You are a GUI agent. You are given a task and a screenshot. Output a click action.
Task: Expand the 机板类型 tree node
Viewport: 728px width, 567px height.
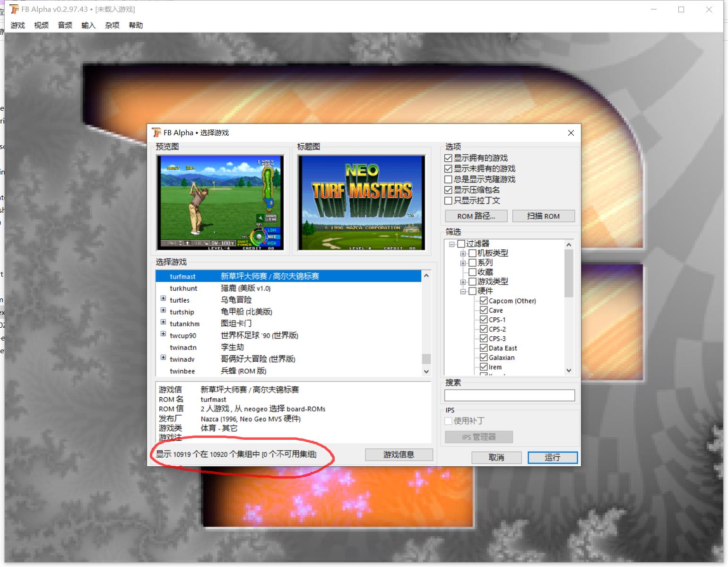point(463,254)
